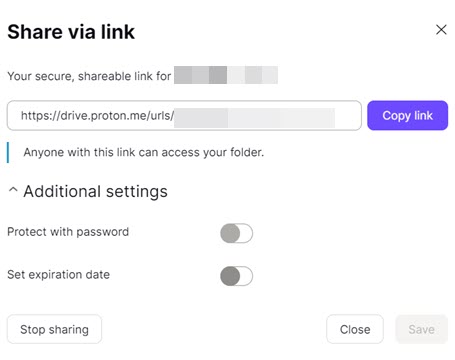Collapse the Additional settings chevron arrow
This screenshot has height=360, width=455.
[x=13, y=190]
